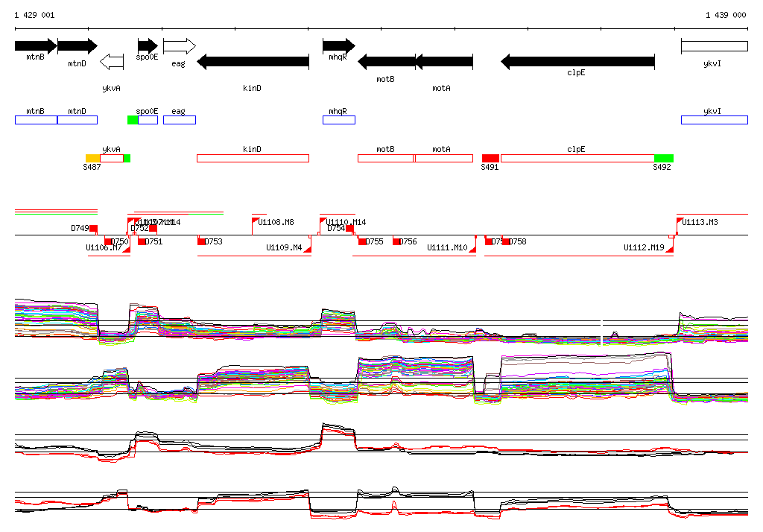Viewport: 763px width, 532px height.
Task: Click the eag label under the white arrow
Action: (179, 64)
